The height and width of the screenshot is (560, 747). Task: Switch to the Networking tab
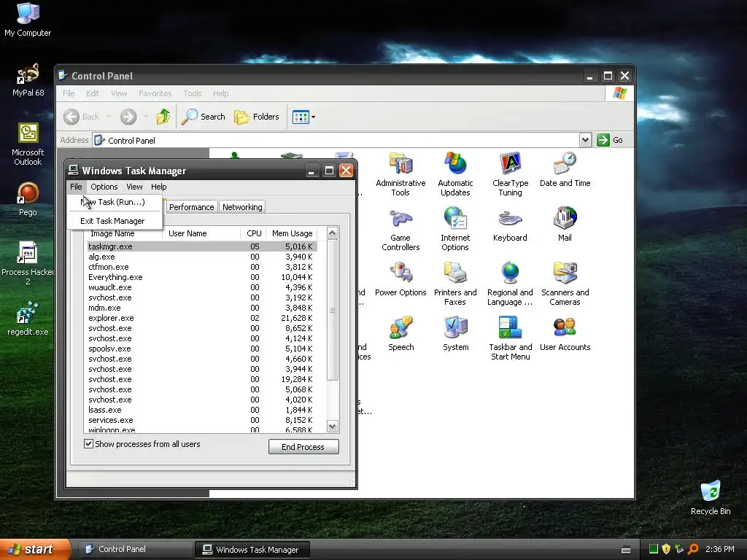tap(242, 207)
